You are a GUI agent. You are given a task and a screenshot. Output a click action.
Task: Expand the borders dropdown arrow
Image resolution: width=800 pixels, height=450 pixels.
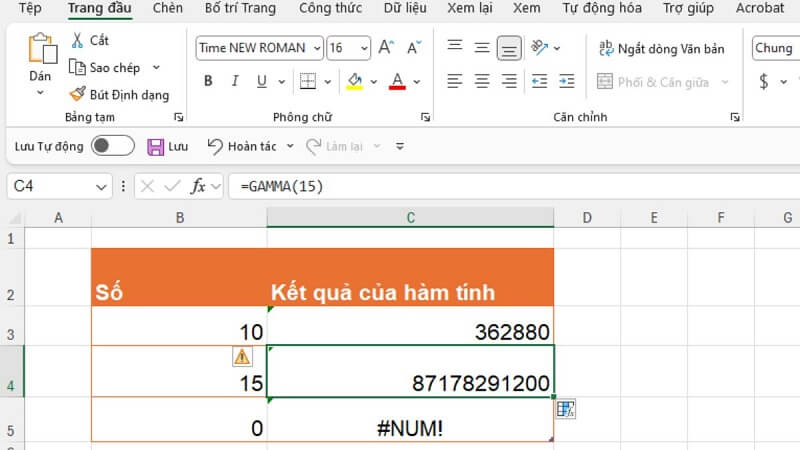click(328, 81)
